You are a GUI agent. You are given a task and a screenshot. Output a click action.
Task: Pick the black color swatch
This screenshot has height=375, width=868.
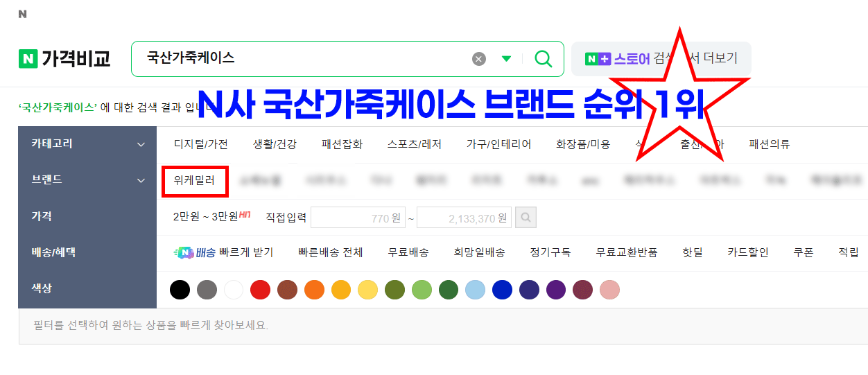[180, 290]
